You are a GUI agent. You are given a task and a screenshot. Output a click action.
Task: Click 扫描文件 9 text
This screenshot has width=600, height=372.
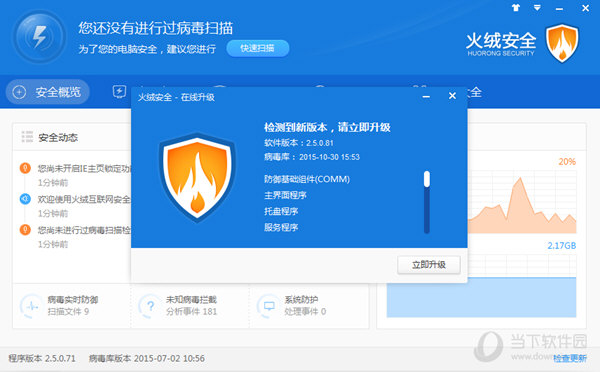tap(68, 312)
